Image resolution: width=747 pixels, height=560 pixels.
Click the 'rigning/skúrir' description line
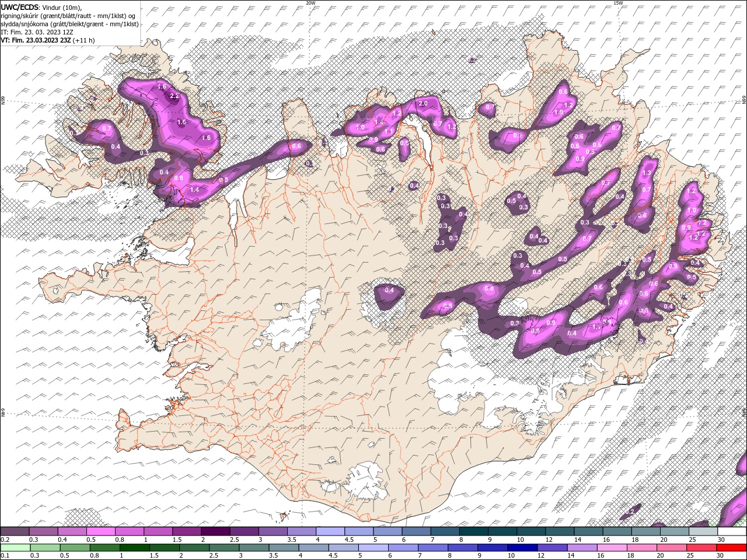point(68,16)
